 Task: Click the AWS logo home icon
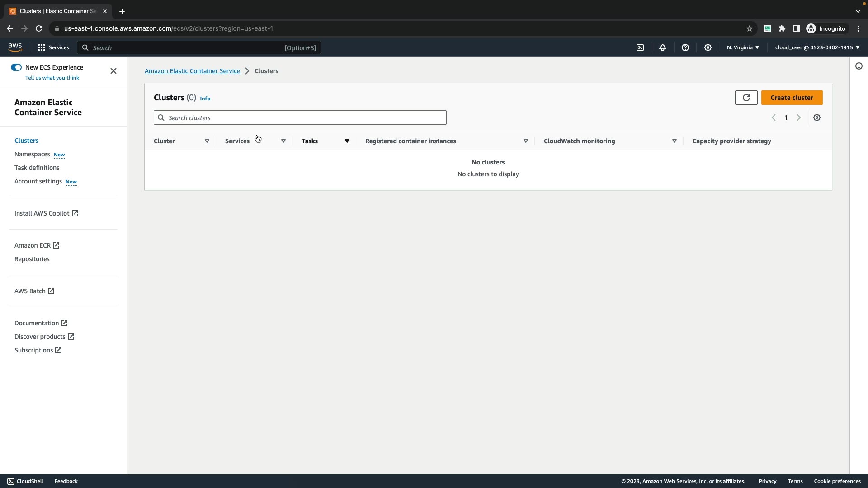(15, 47)
